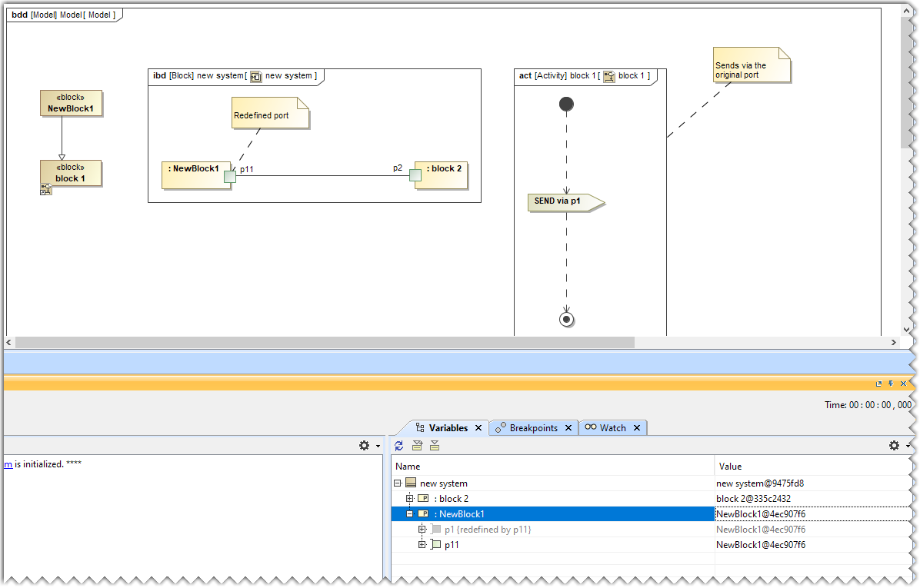The image size is (920, 588).
Task: Expand the : block 2 variable node
Action: (x=408, y=498)
